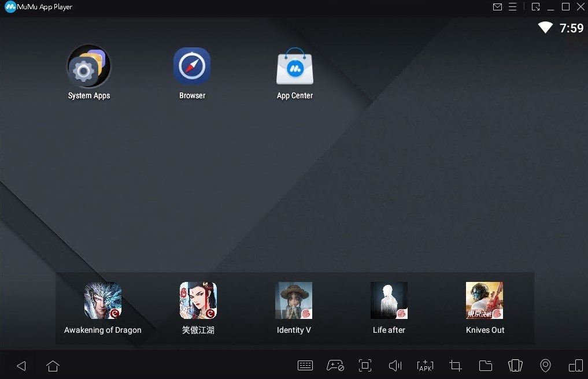588x379 pixels.
Task: Open the gamepad settings icon
Action: 335,366
